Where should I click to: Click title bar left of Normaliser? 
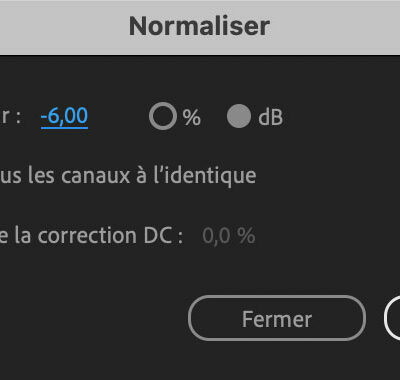(63, 27)
